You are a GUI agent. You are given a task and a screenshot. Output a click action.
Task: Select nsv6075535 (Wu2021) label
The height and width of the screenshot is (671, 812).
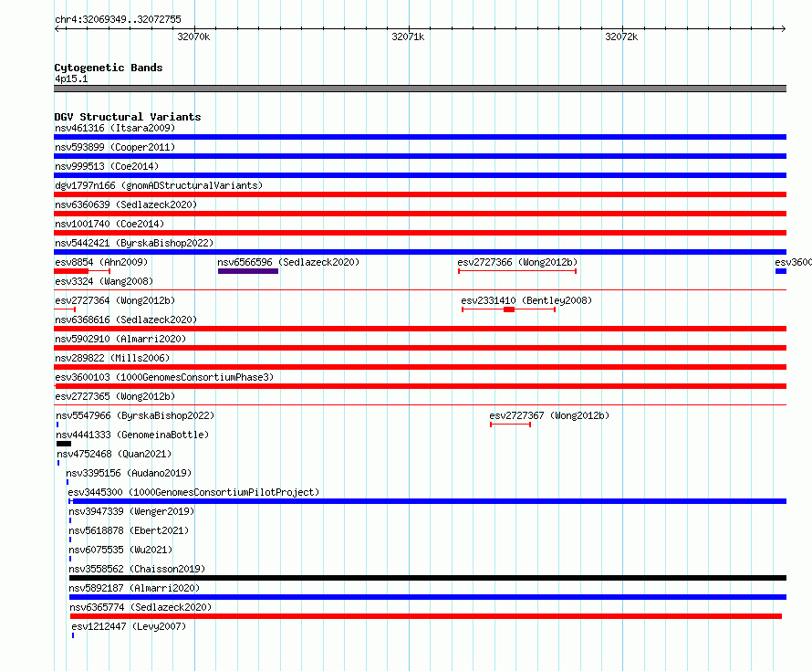[120, 550]
